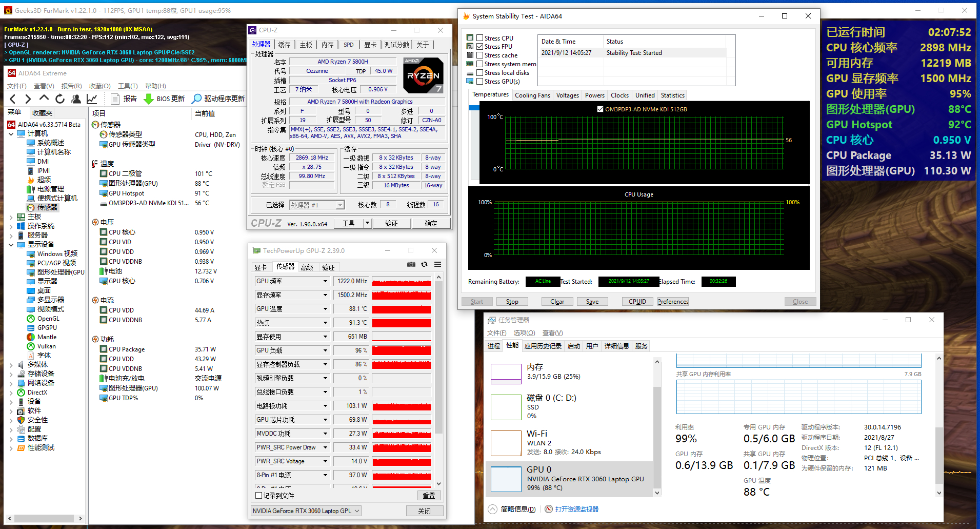The image size is (980, 529).
Task: Enable the Stress CPU checkbox
Action: click(479, 37)
